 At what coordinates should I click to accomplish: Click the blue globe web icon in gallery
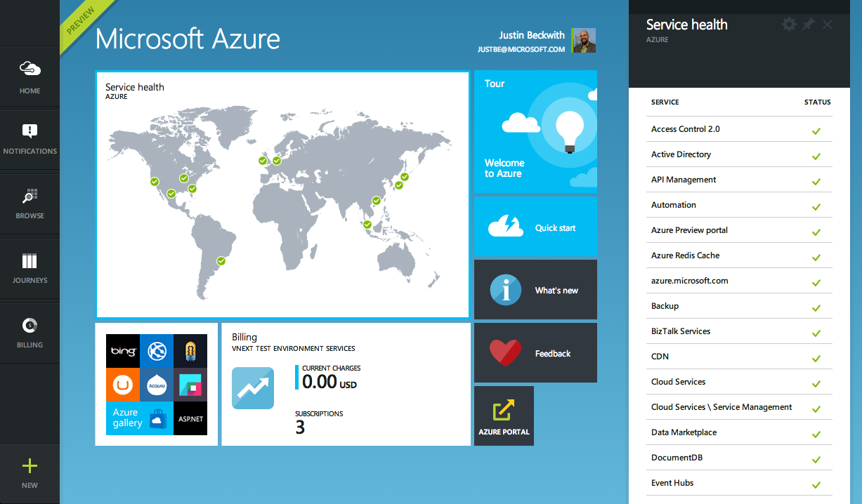(x=157, y=350)
